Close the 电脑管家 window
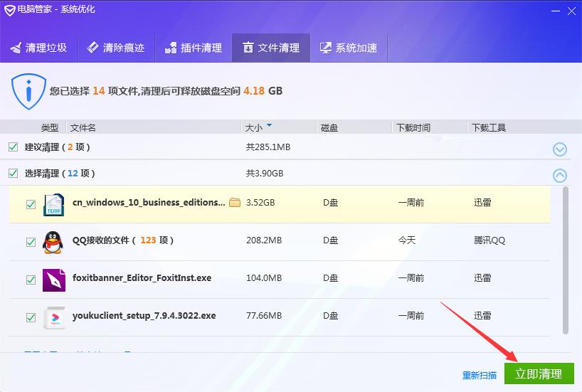Image resolution: width=582 pixels, height=392 pixels. point(571,11)
